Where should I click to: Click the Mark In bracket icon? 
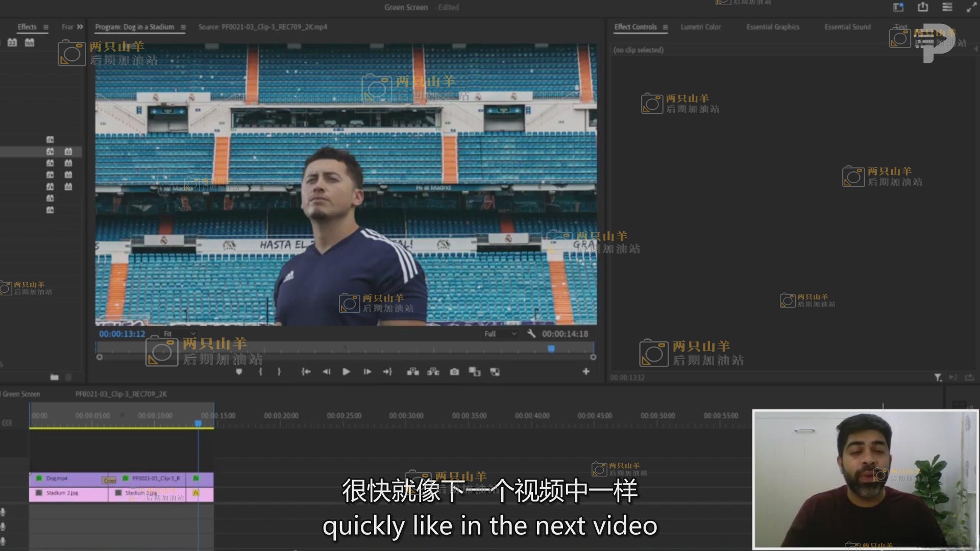[x=260, y=372]
